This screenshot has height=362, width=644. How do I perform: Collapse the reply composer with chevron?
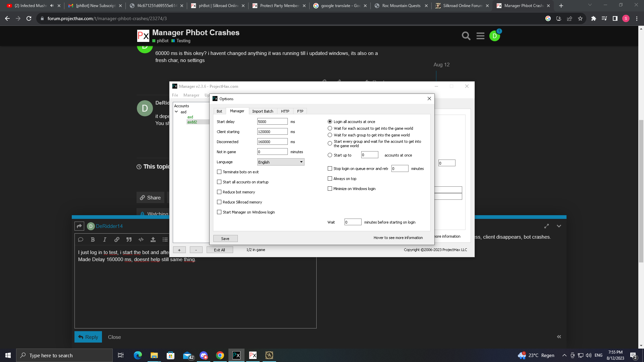pos(559,226)
